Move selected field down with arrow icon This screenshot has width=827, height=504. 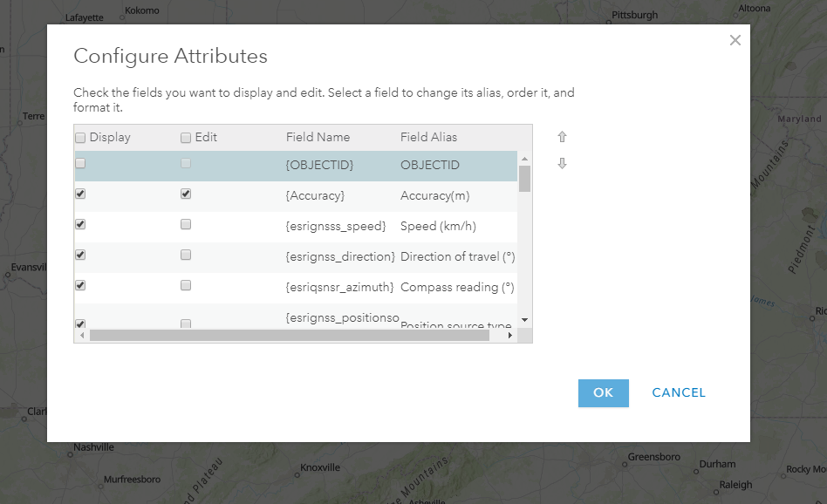(562, 163)
